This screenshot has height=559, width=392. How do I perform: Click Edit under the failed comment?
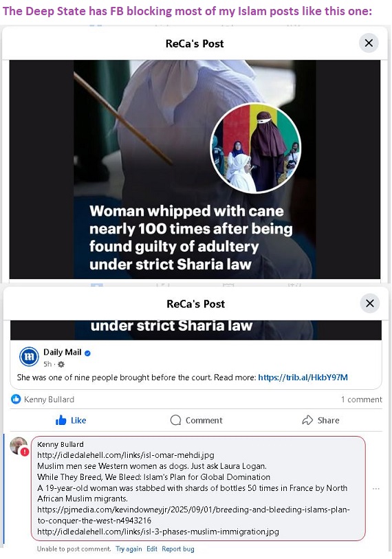coord(152,549)
